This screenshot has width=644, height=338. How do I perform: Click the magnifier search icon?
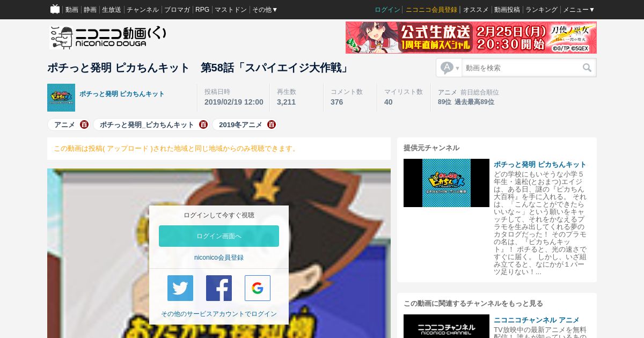pyautogui.click(x=587, y=68)
